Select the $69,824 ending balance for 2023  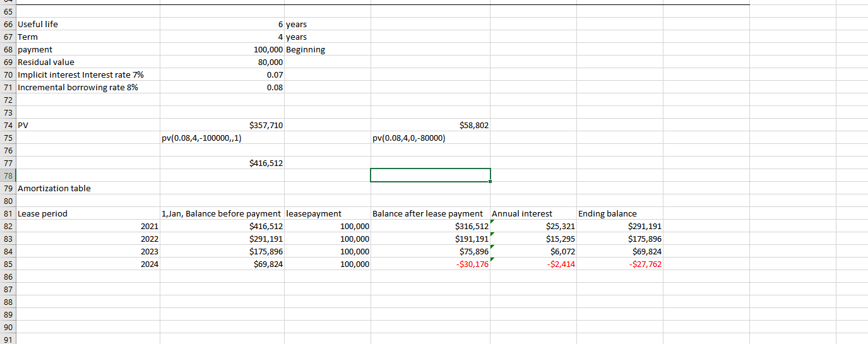[620, 251]
